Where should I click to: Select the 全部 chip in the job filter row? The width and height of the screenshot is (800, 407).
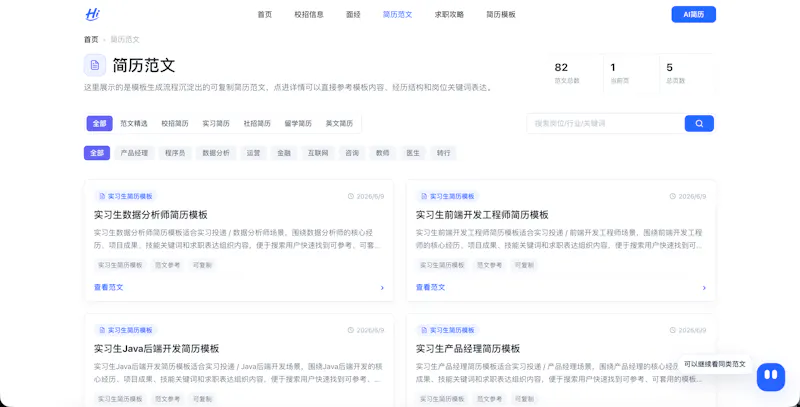(x=97, y=153)
